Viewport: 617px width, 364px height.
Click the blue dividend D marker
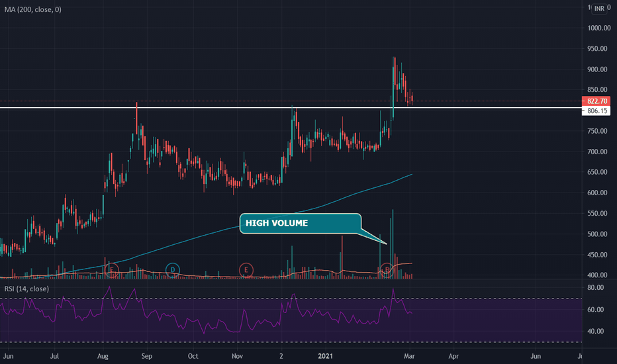point(172,270)
